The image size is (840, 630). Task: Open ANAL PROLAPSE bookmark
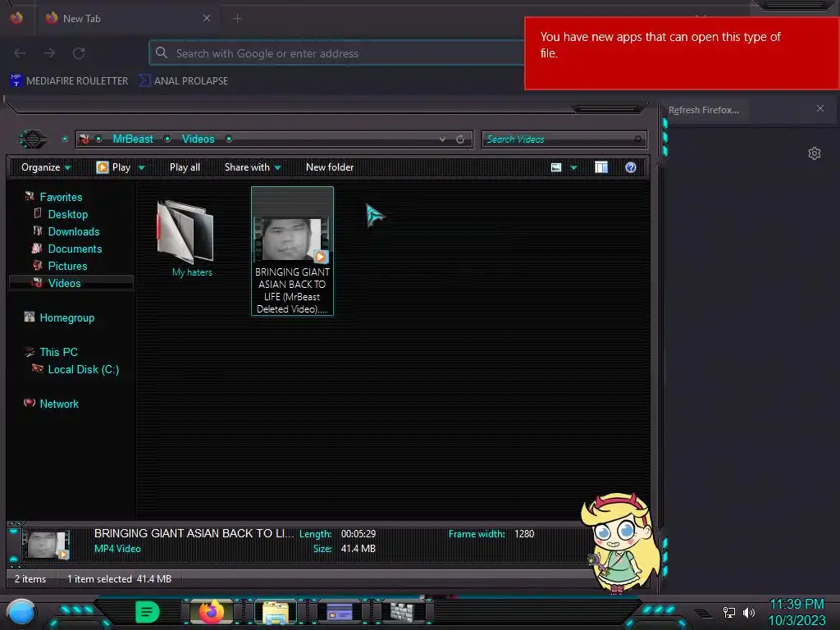[184, 81]
